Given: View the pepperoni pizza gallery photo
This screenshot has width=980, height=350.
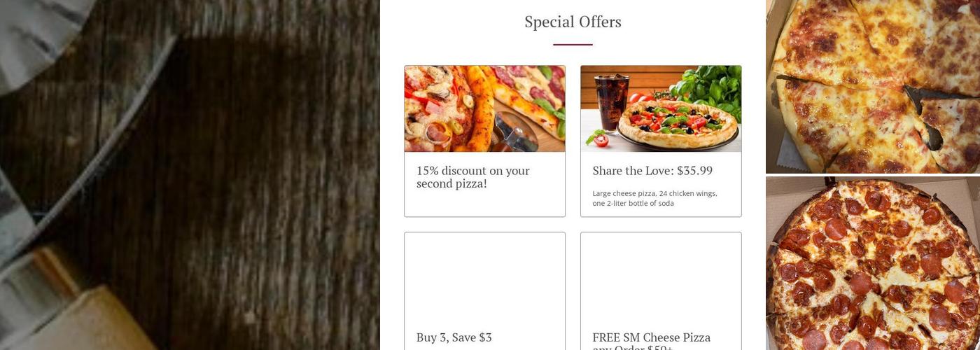Looking at the screenshot, I should [873, 263].
